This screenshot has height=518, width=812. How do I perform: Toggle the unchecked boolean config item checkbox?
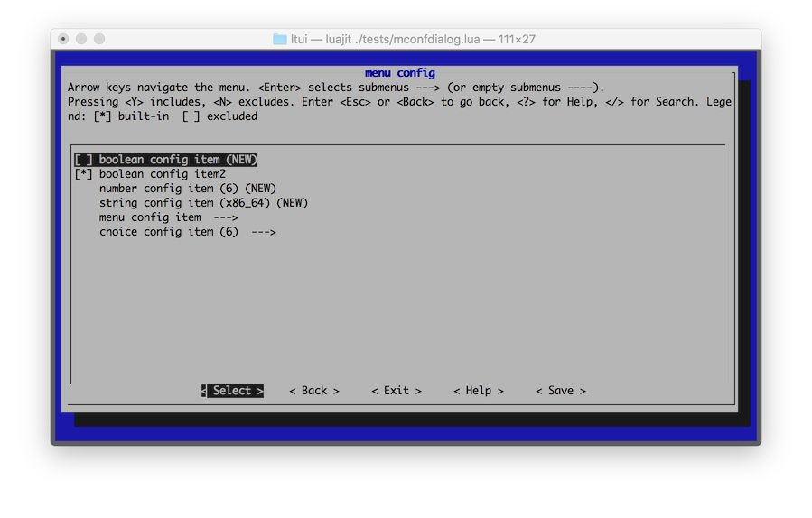point(83,160)
